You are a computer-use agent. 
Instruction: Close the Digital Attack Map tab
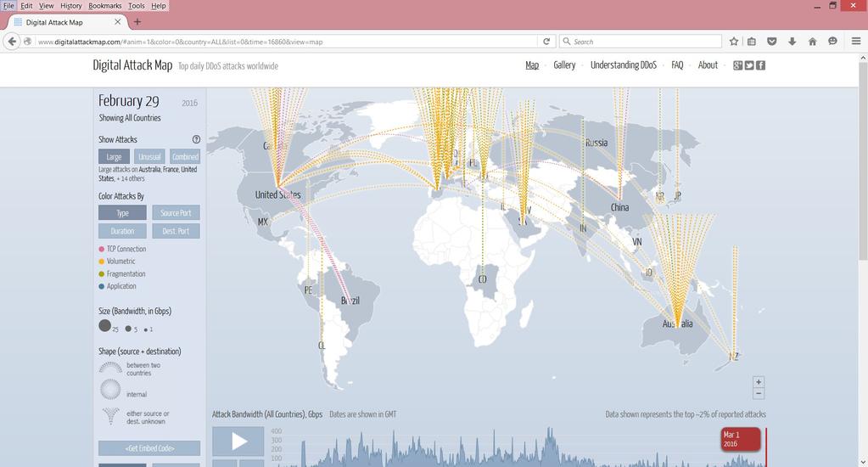pyautogui.click(x=117, y=22)
